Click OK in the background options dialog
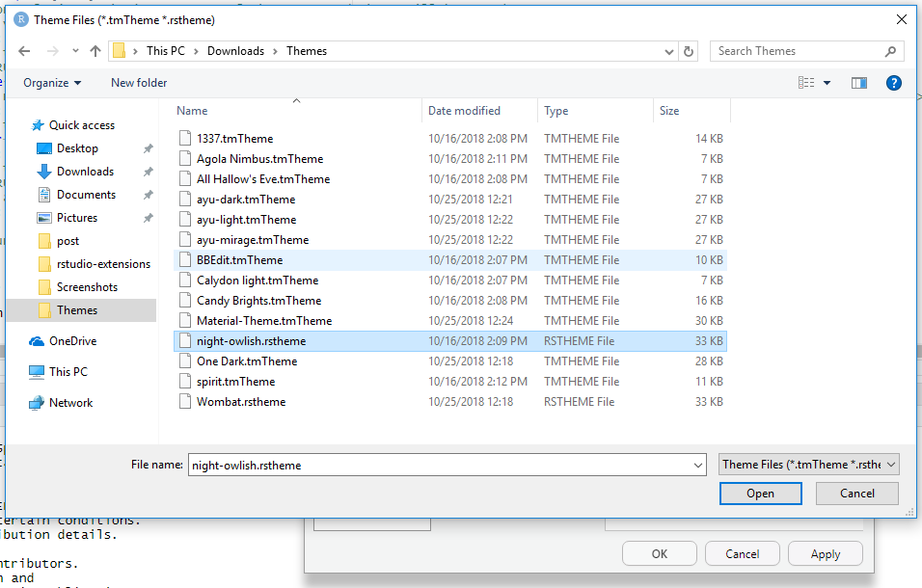Image resolution: width=922 pixels, height=588 pixels. tap(659, 554)
